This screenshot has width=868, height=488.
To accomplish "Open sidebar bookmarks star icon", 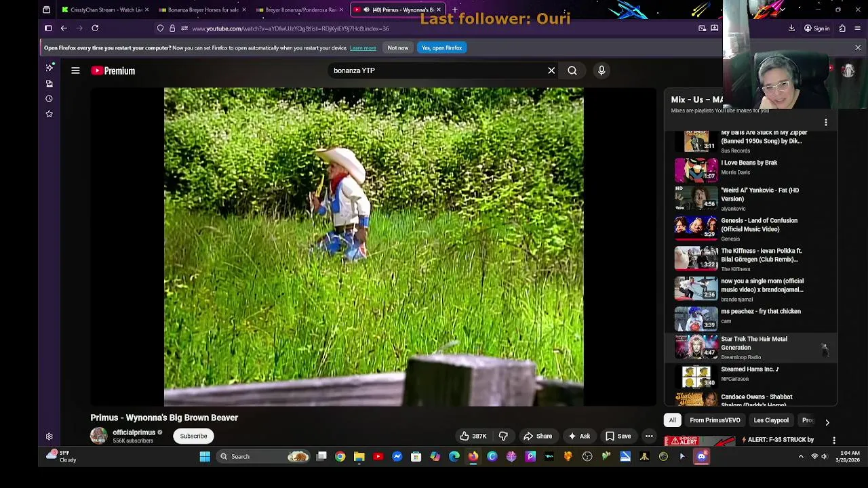I will click(x=49, y=114).
